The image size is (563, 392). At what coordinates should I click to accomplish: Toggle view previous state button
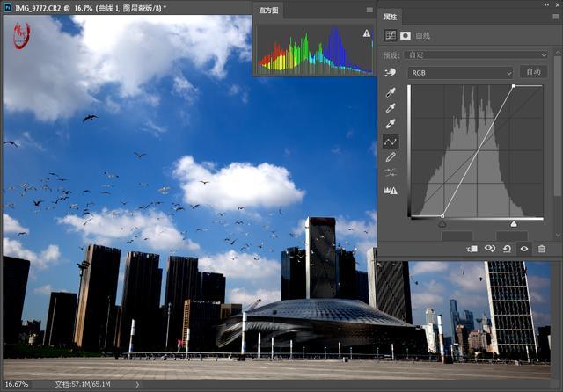(x=490, y=249)
